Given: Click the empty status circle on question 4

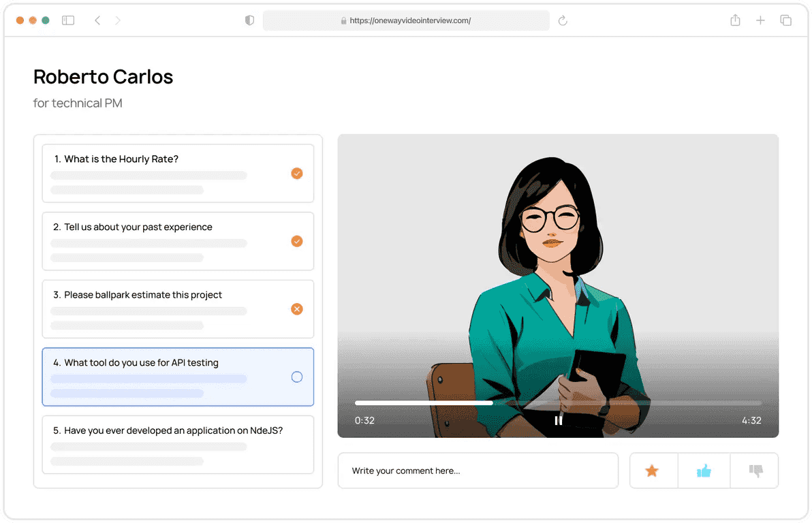Looking at the screenshot, I should pos(297,377).
